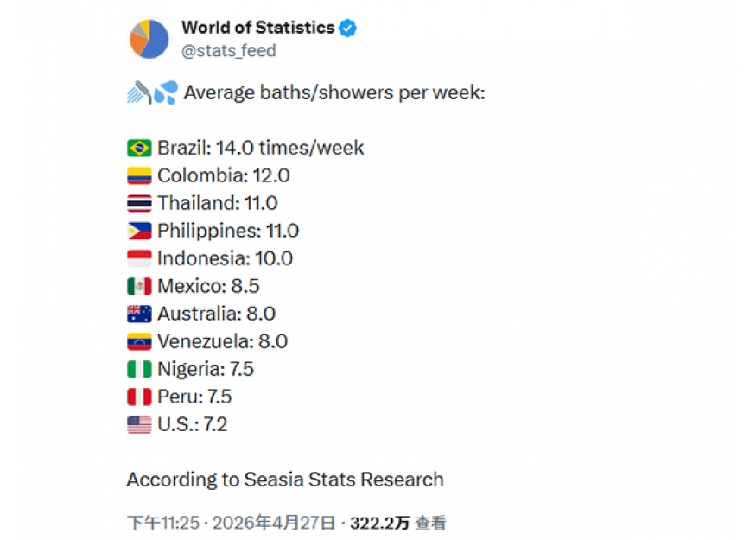This screenshot has width=756, height=540.
Task: Click the Philippines flag icon
Action: [139, 231]
